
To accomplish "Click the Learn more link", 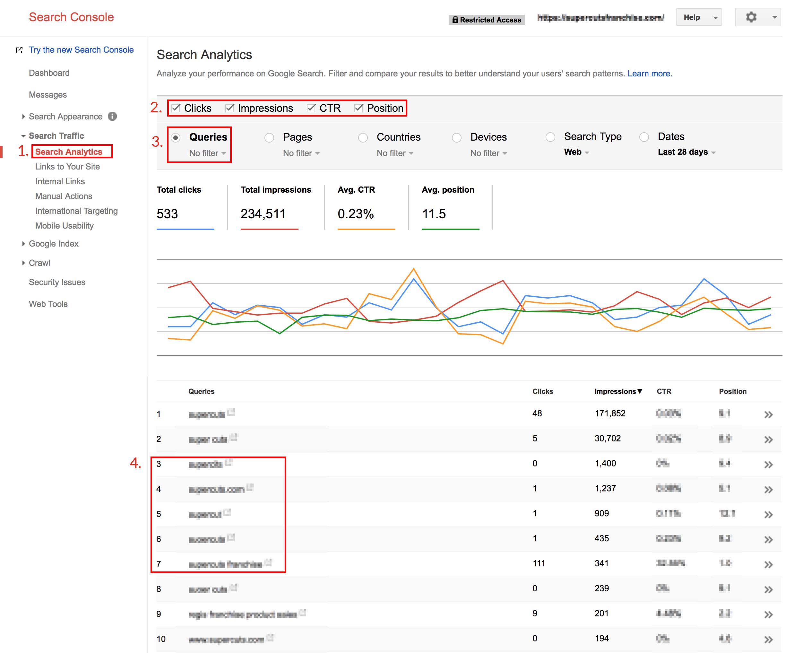I will 650,74.
